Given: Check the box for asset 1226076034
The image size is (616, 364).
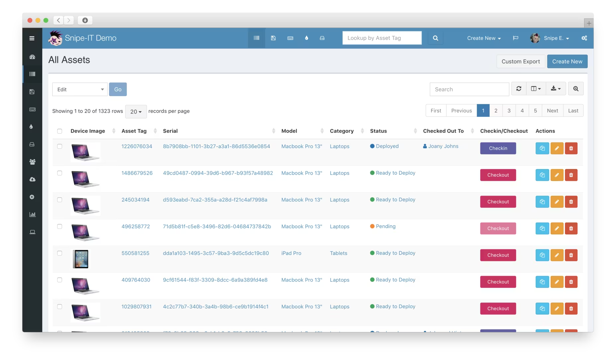Looking at the screenshot, I should pos(59,146).
